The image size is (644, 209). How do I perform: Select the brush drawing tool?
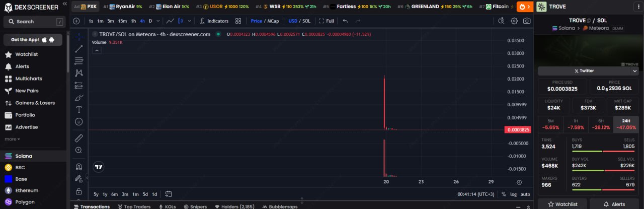[x=79, y=97]
